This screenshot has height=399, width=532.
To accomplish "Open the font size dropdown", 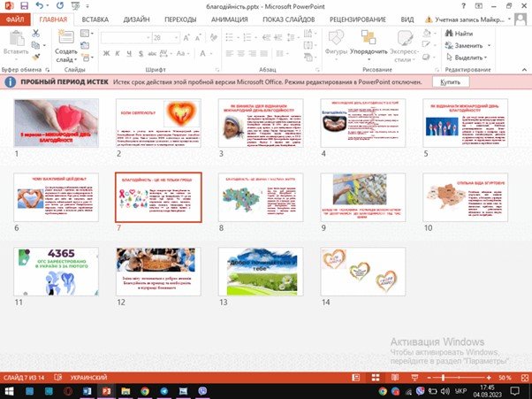I will pos(172,38).
